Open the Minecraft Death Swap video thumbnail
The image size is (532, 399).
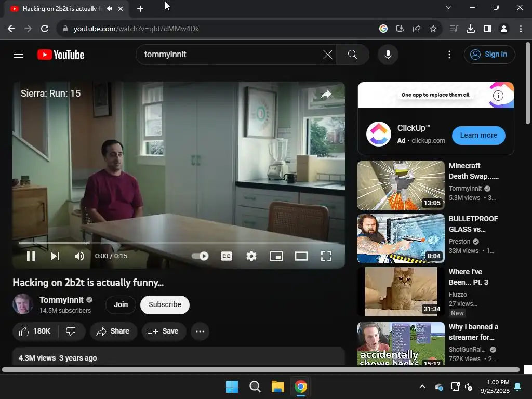tap(401, 185)
